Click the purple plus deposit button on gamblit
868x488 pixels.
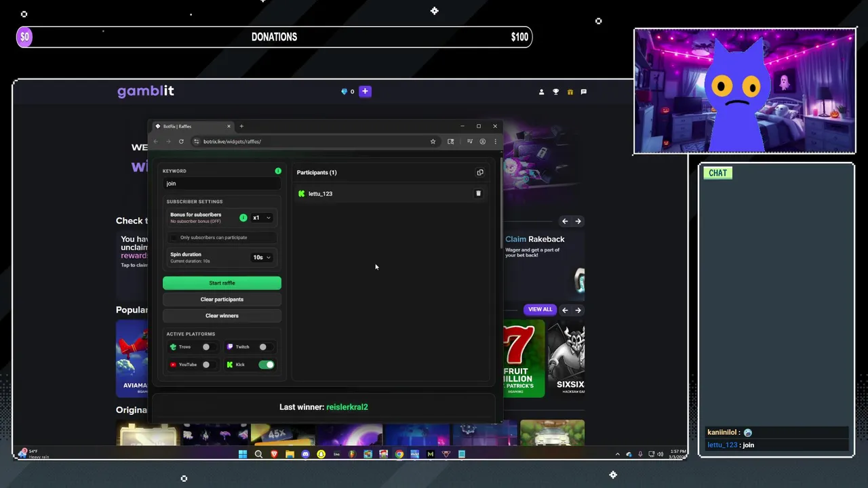(x=365, y=91)
